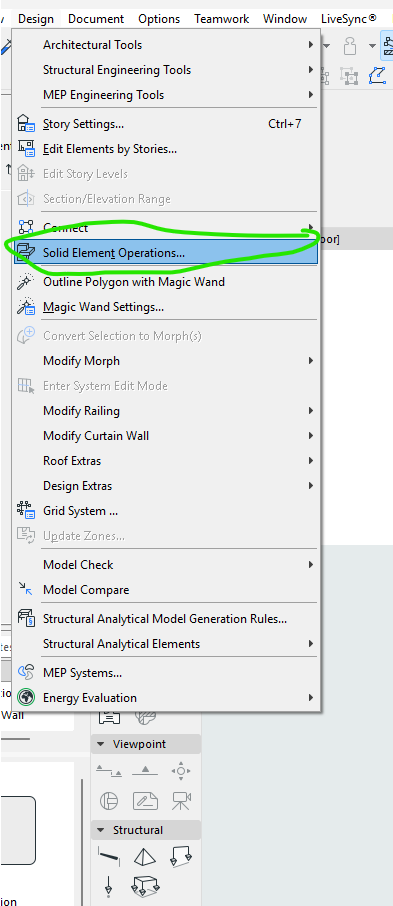Click grayed Enter System Edit Mode
Viewport: 393px width, 906px height.
[166, 385]
